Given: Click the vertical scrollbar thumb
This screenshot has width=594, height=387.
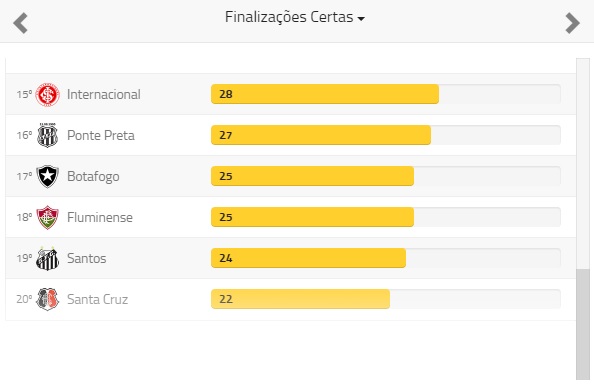Looking at the screenshot, I should (x=583, y=324).
